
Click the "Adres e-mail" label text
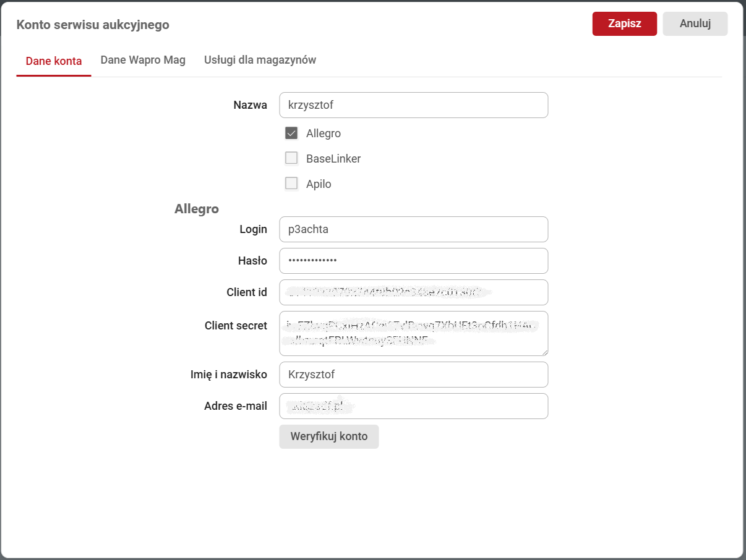[236, 406]
